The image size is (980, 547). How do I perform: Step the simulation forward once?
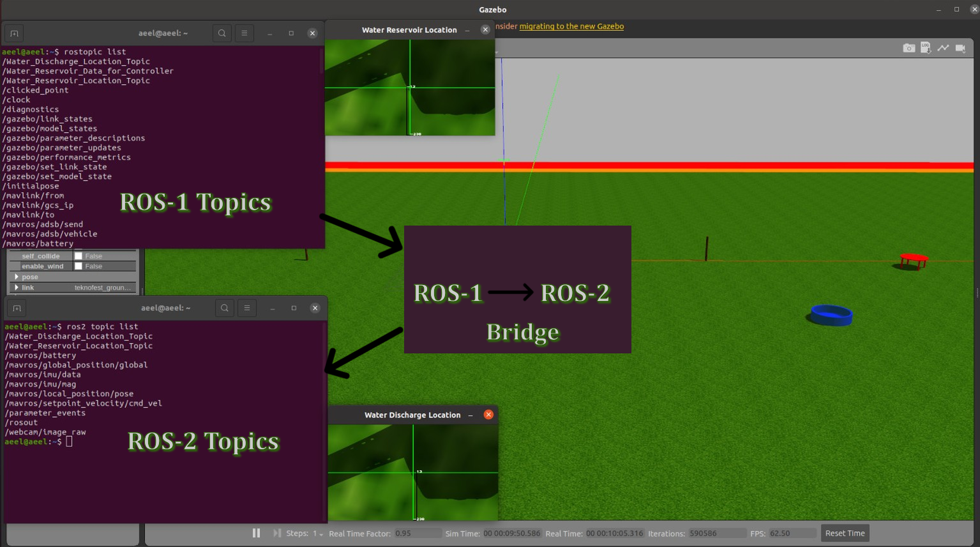(x=277, y=533)
